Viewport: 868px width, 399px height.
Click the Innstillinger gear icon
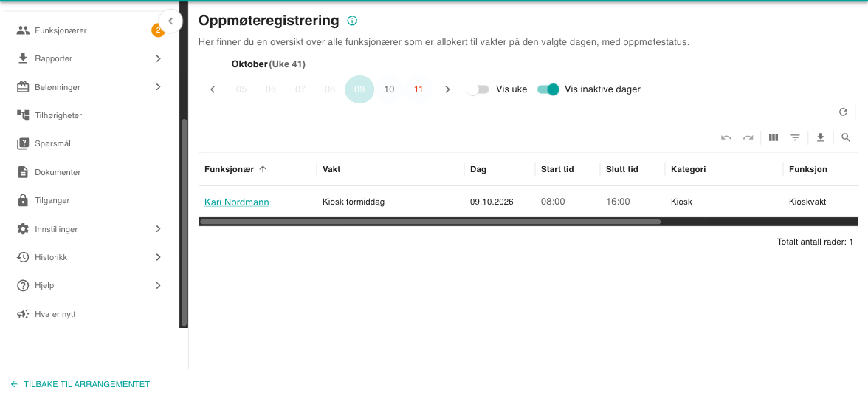coord(23,229)
